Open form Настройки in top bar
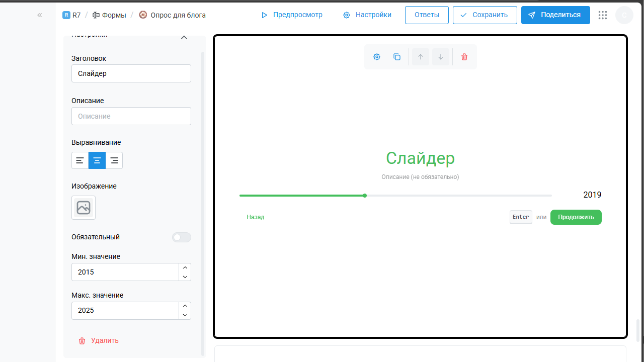Screen dimensions: 644x362 coord(367,15)
